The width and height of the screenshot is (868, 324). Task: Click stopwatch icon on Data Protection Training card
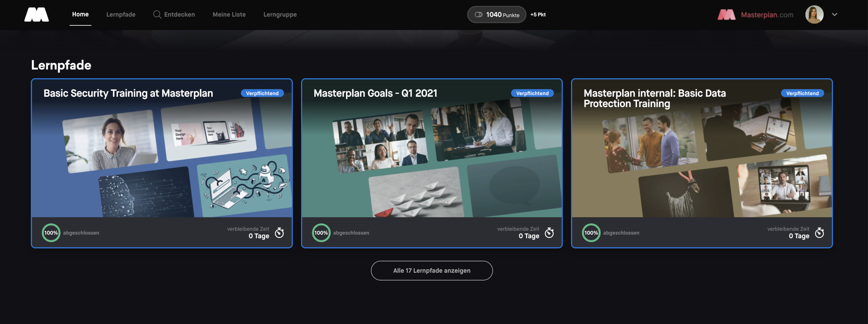[x=819, y=233]
